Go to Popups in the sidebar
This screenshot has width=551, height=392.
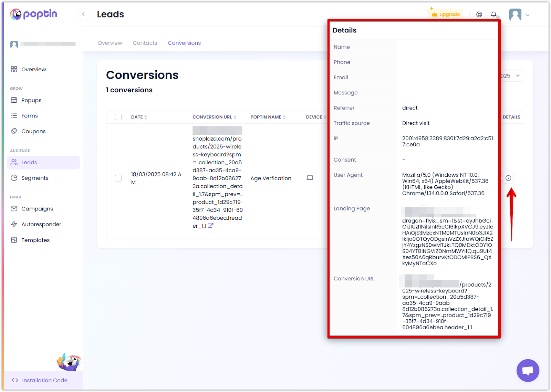[x=31, y=100]
